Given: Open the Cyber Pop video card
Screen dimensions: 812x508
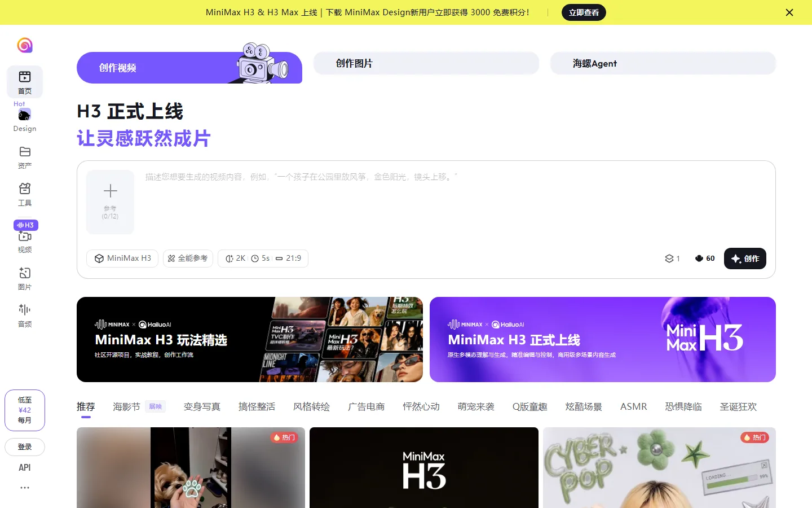Looking at the screenshot, I should (x=659, y=467).
